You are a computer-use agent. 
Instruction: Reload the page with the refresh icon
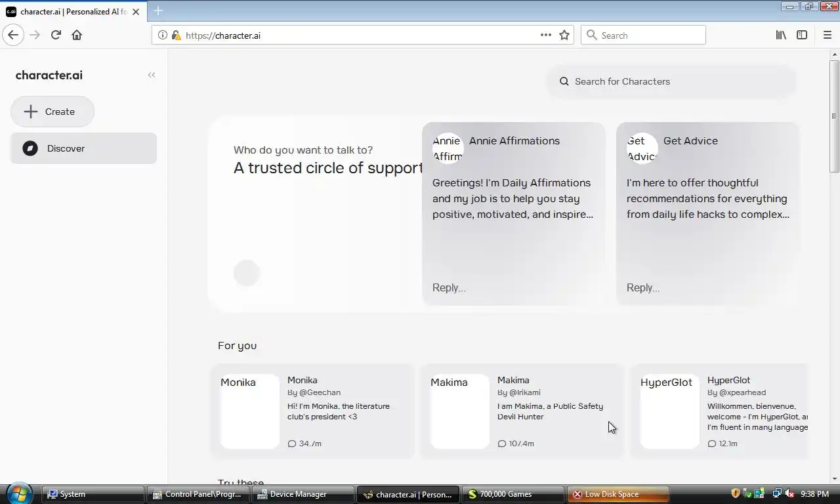pos(56,35)
